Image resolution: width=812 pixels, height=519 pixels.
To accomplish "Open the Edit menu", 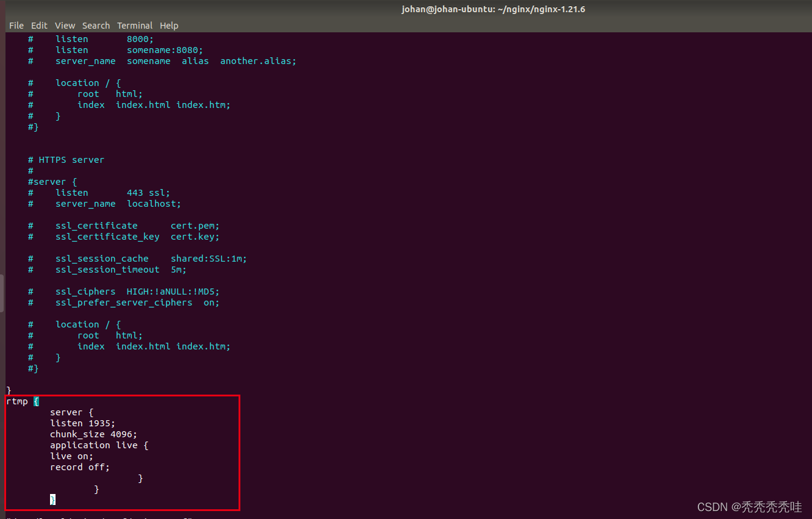I will [39, 26].
